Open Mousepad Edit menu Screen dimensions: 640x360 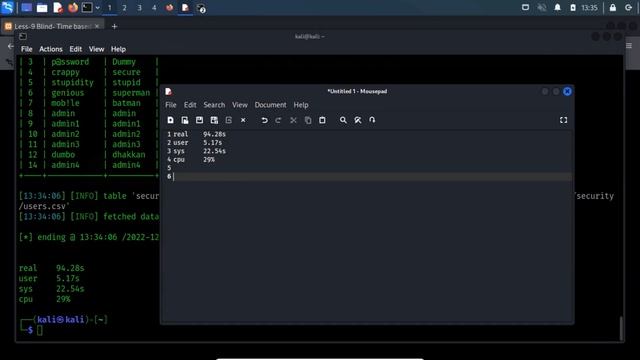coord(190,105)
